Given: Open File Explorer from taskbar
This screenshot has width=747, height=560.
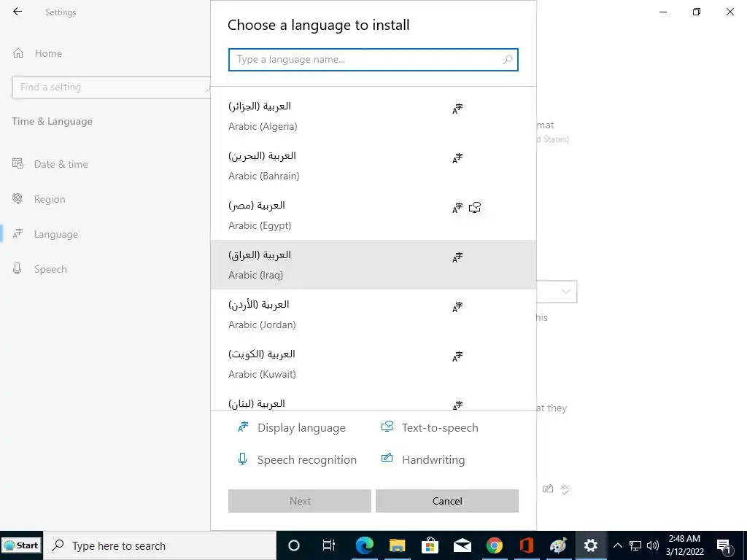Looking at the screenshot, I should click(x=398, y=545).
